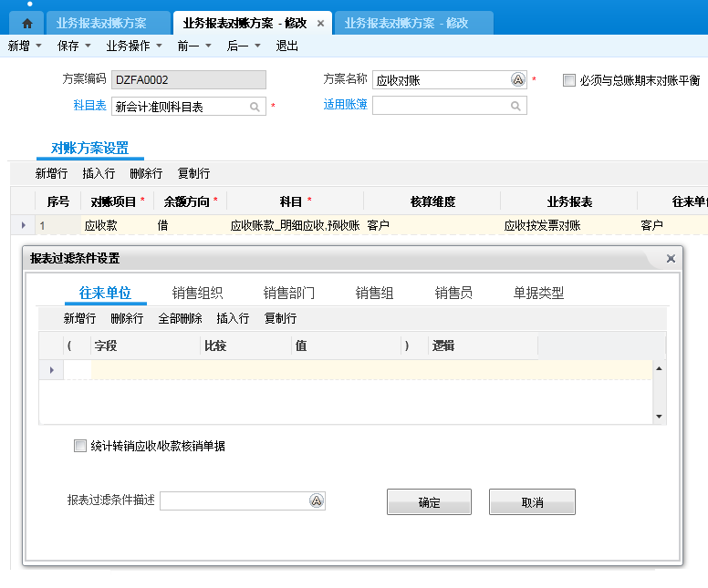The height and width of the screenshot is (588, 708).
Task: Check 统计转销应收/收款核销单据 option
Action: coord(80,447)
